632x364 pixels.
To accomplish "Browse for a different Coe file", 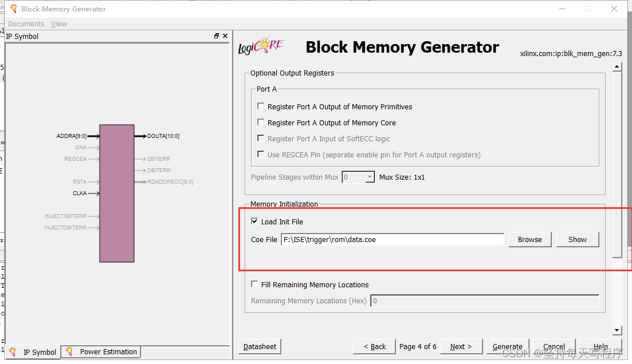I will point(529,239).
